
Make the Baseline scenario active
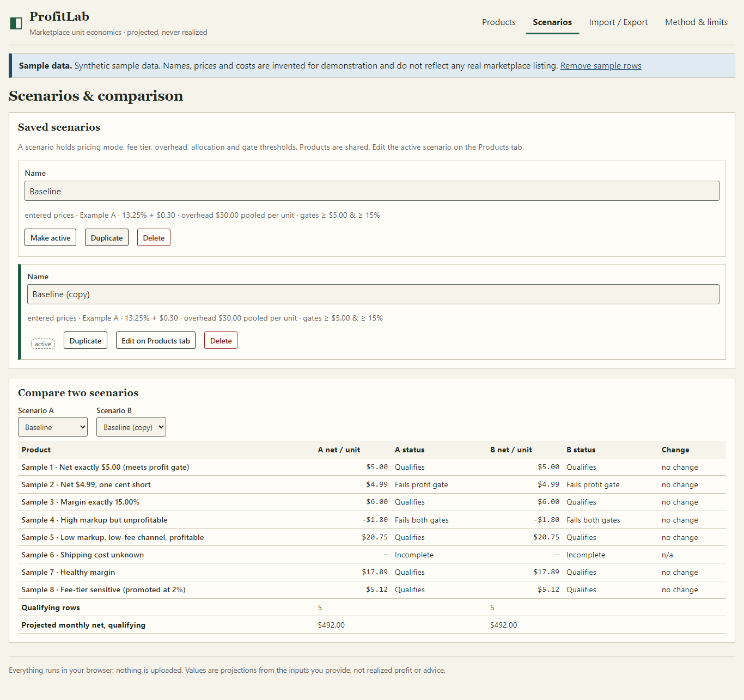[x=51, y=238]
